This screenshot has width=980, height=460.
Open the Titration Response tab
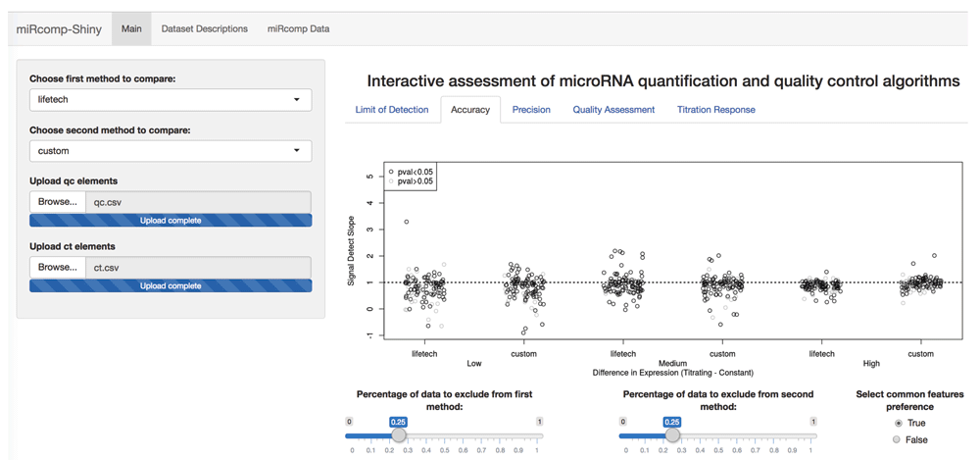click(x=715, y=110)
